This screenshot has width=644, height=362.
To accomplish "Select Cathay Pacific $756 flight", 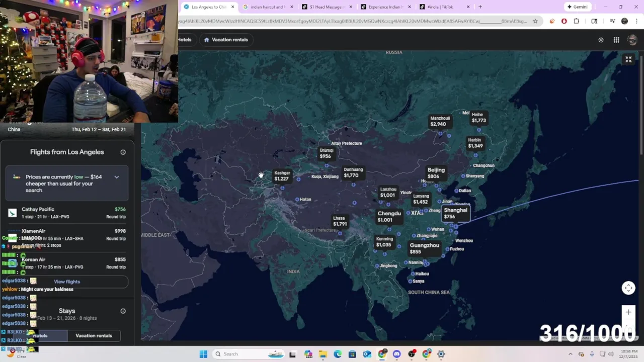I will pos(67,213).
